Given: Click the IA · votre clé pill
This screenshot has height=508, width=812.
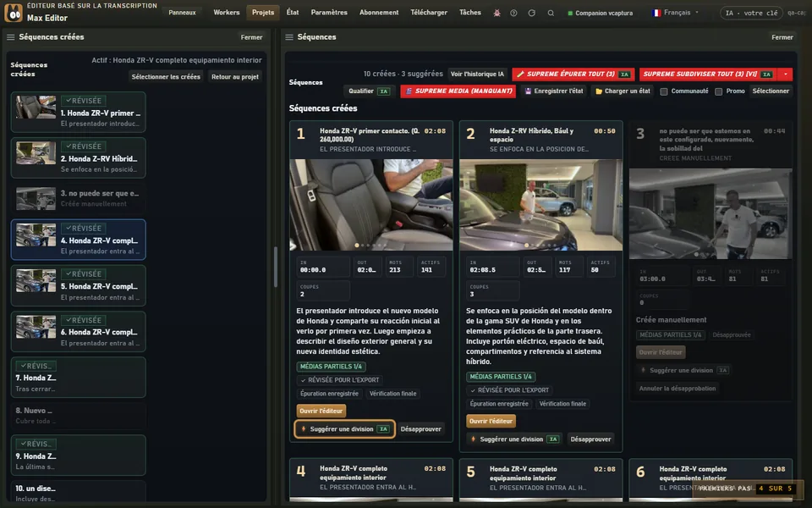Looking at the screenshot, I should [x=751, y=13].
